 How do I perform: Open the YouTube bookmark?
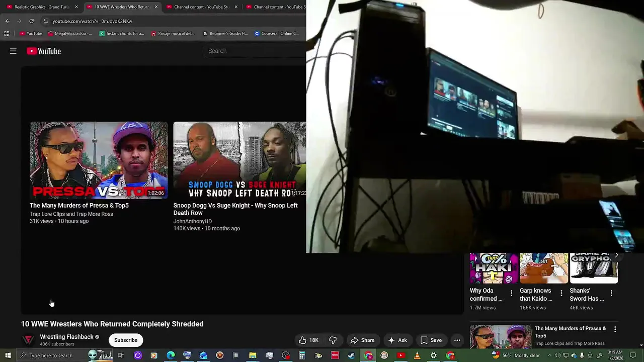point(31,34)
